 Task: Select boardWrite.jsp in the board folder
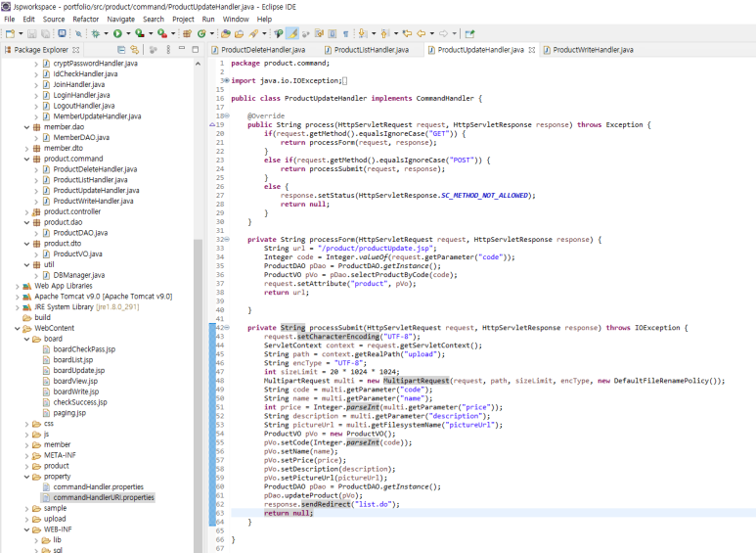(76, 392)
